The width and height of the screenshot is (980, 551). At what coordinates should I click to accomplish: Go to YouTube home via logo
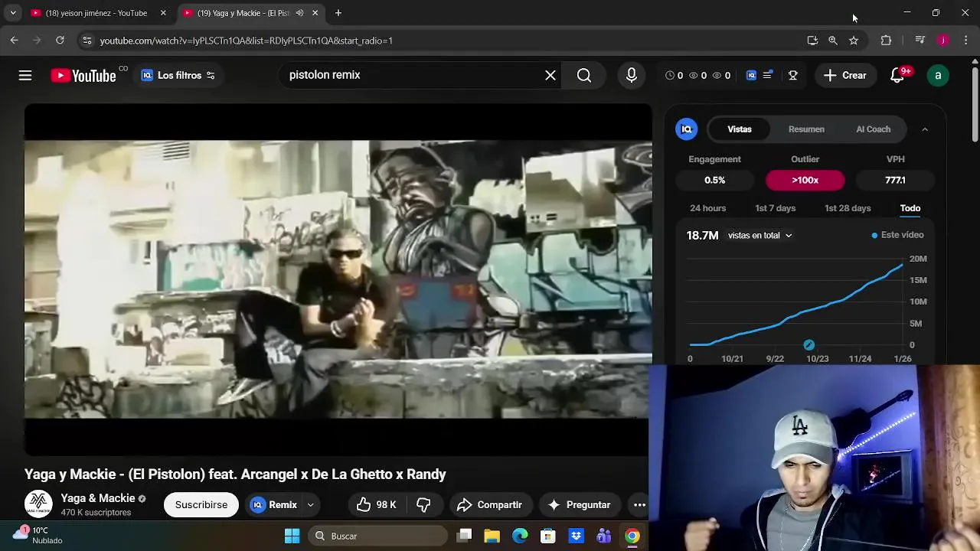click(x=83, y=75)
